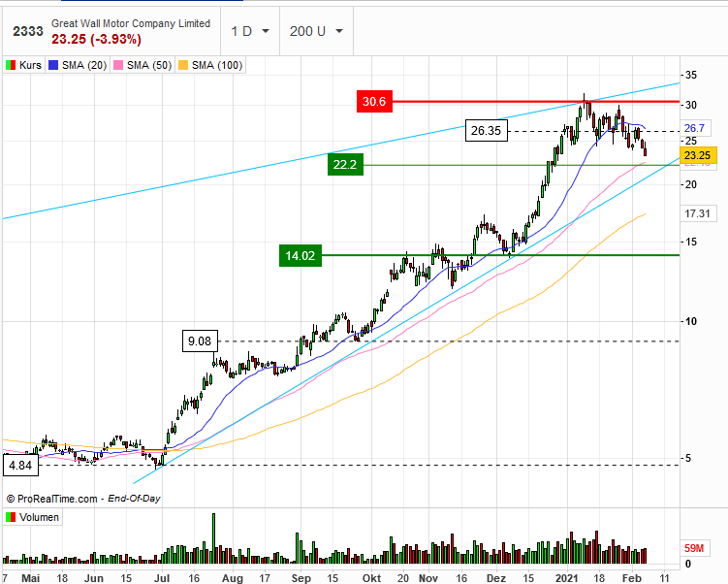Click the 26.35 dashed price level label

tap(486, 131)
